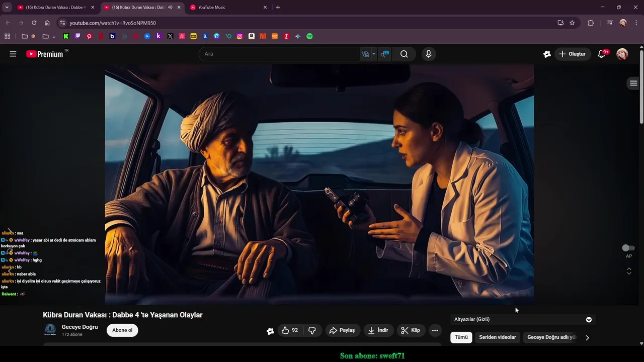Click the Oluştur create button
The height and width of the screenshot is (362, 644).
pos(573,54)
